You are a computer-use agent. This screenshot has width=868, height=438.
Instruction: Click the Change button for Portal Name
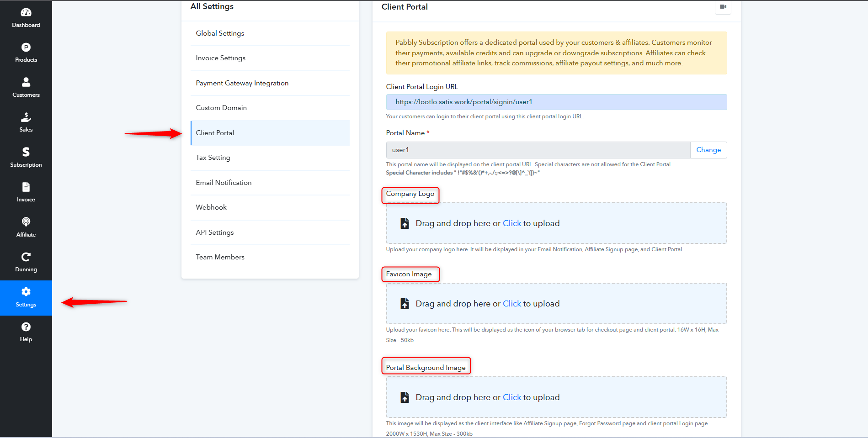[x=708, y=150]
